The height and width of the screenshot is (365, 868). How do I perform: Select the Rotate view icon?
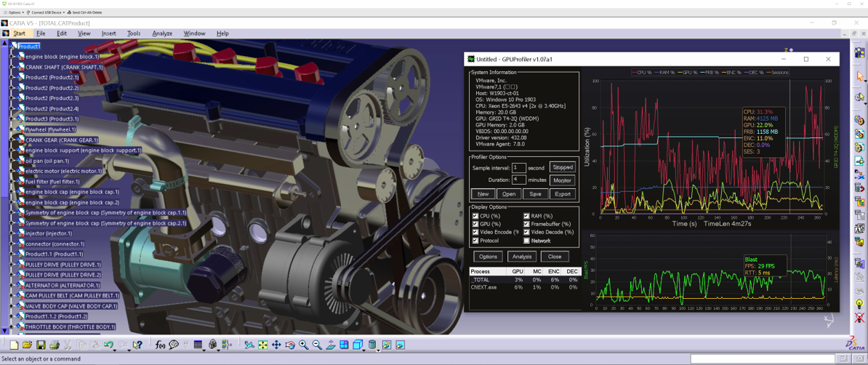pos(289,345)
